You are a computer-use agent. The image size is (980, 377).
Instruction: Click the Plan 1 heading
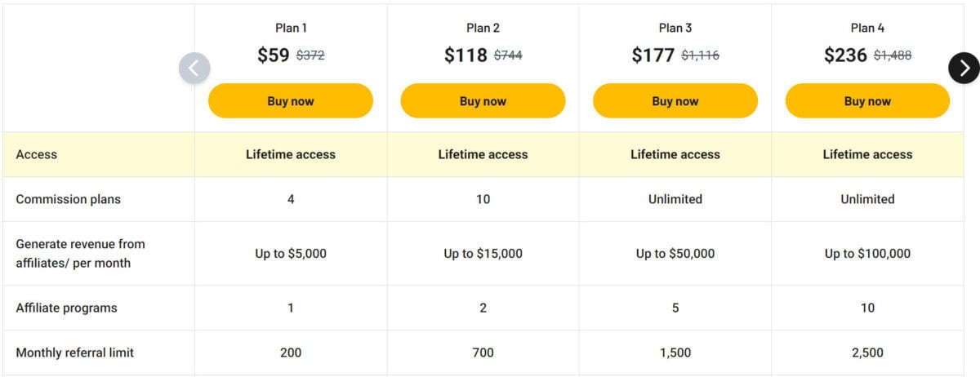point(291,28)
